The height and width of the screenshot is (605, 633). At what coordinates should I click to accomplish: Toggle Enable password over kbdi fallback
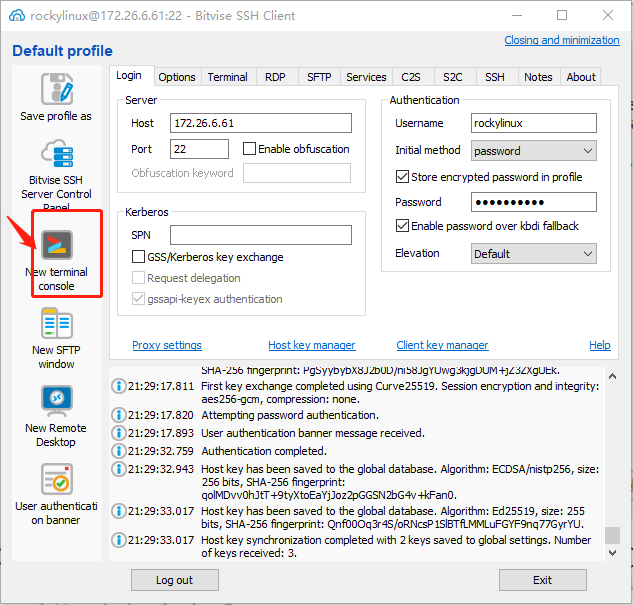click(x=402, y=226)
